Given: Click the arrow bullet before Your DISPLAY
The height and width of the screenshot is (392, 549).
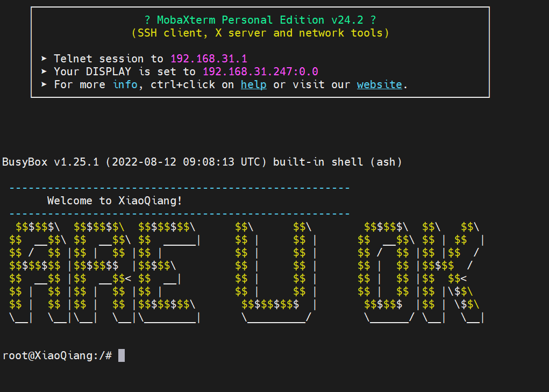Looking at the screenshot, I should tap(44, 72).
